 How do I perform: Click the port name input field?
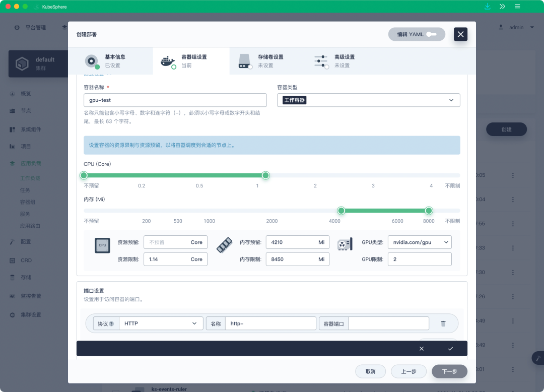click(270, 323)
